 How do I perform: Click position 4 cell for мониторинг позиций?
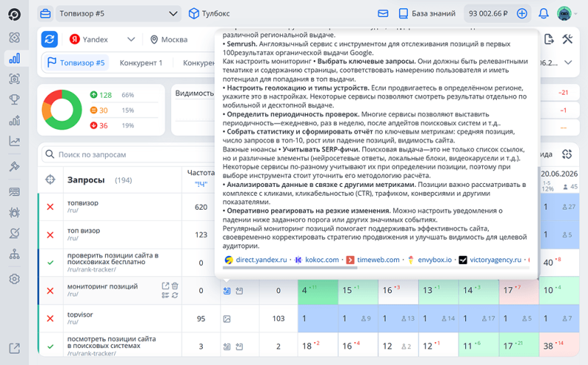click(x=318, y=290)
